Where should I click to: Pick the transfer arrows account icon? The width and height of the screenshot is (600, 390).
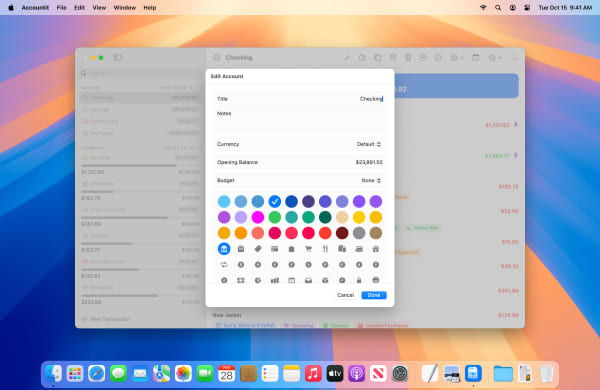click(224, 264)
